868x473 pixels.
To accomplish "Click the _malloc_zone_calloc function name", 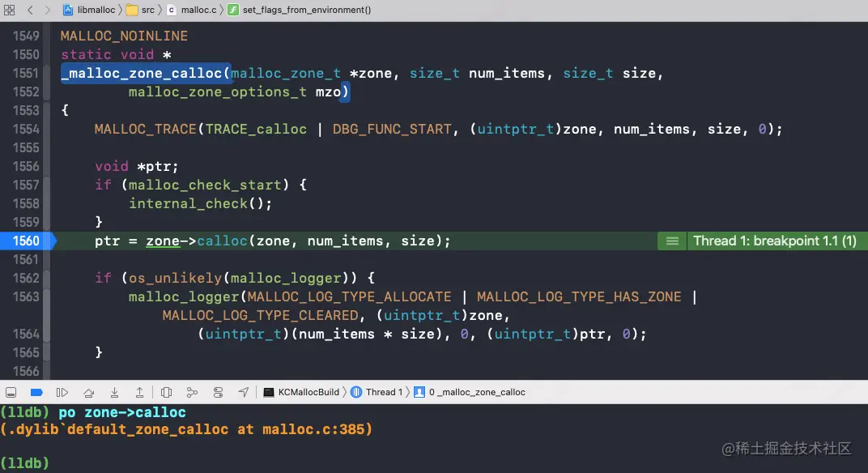I will pyautogui.click(x=141, y=73).
